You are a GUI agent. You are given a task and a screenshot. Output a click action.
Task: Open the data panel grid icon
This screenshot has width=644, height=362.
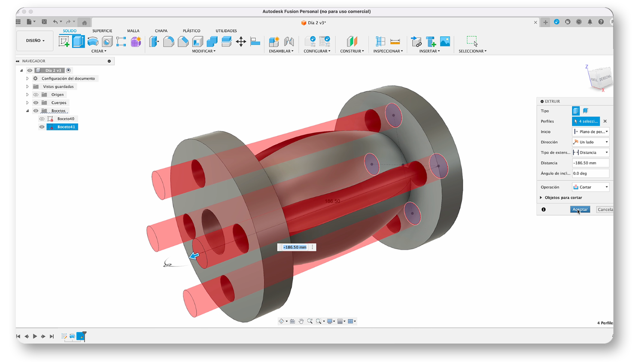[x=18, y=22]
